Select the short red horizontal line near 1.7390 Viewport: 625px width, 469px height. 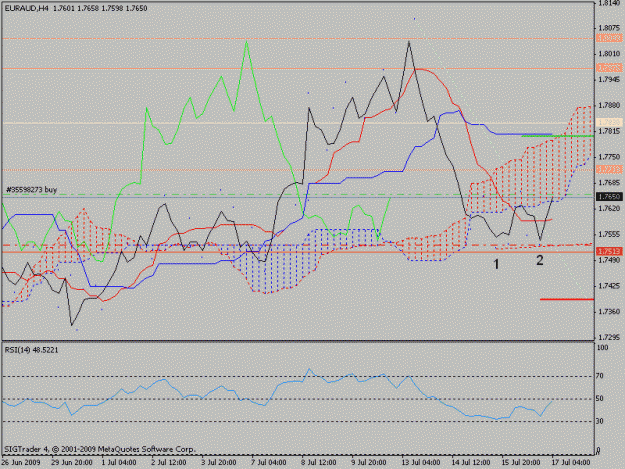(567, 299)
